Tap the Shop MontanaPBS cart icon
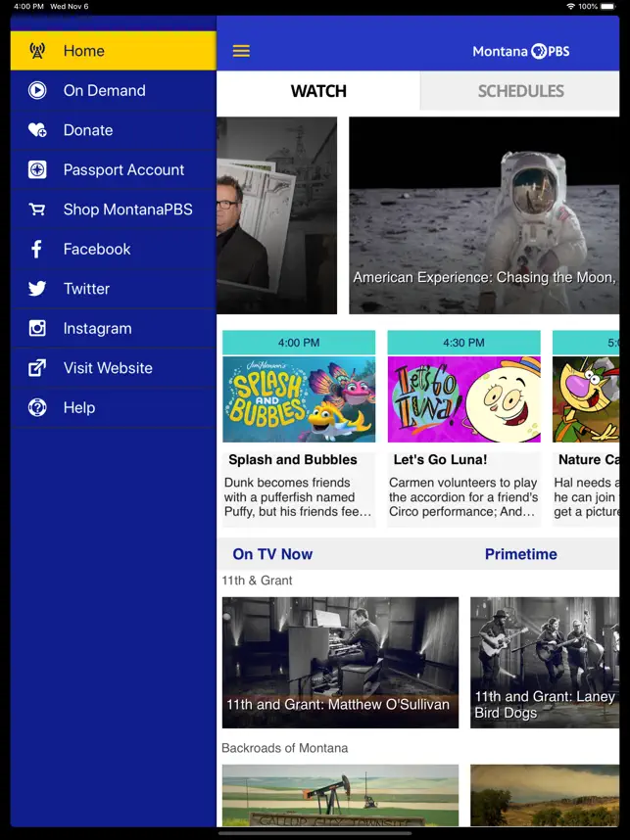The width and height of the screenshot is (630, 840). click(x=37, y=210)
